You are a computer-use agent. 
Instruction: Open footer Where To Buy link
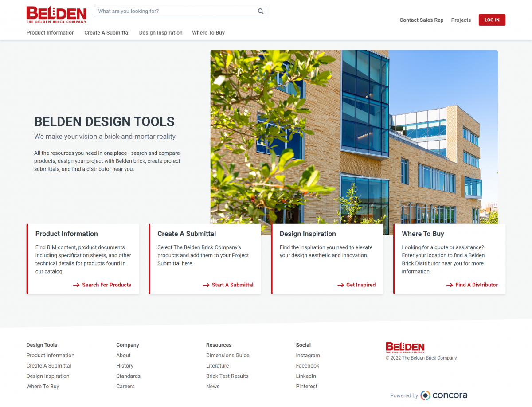click(43, 387)
